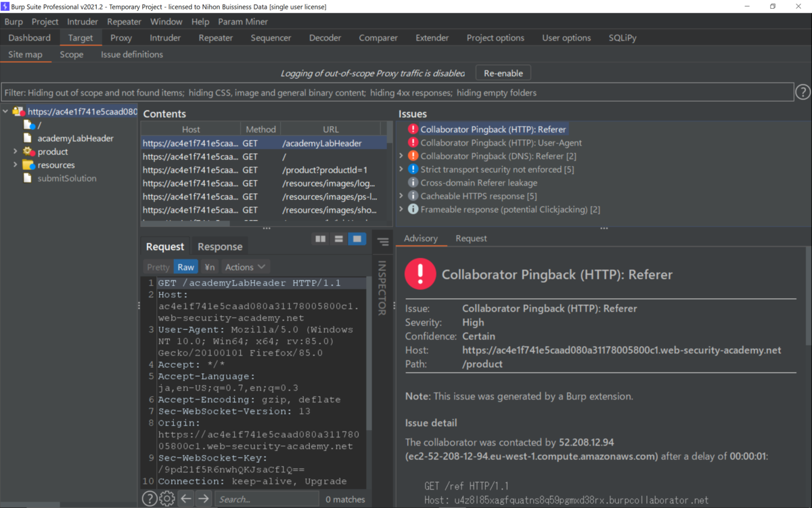Screen dimensions: 812x508
Task: Click the lock icon of the site root node
Action: [18, 112]
